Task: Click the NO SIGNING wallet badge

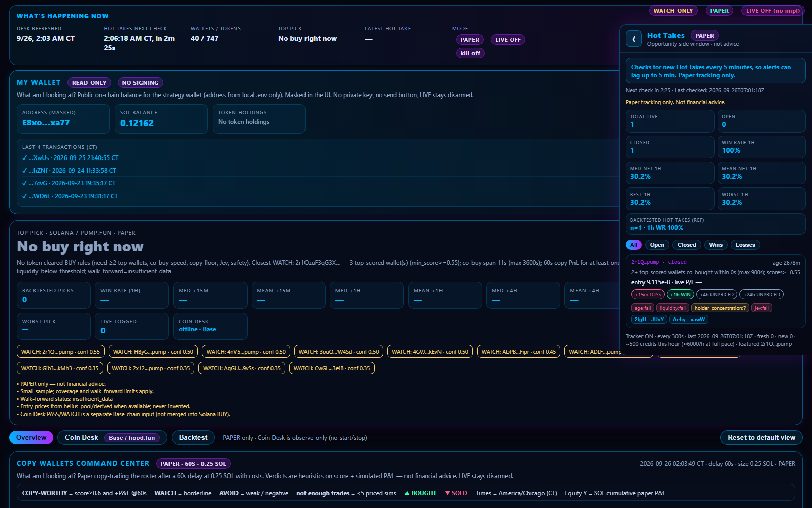Action: point(140,83)
